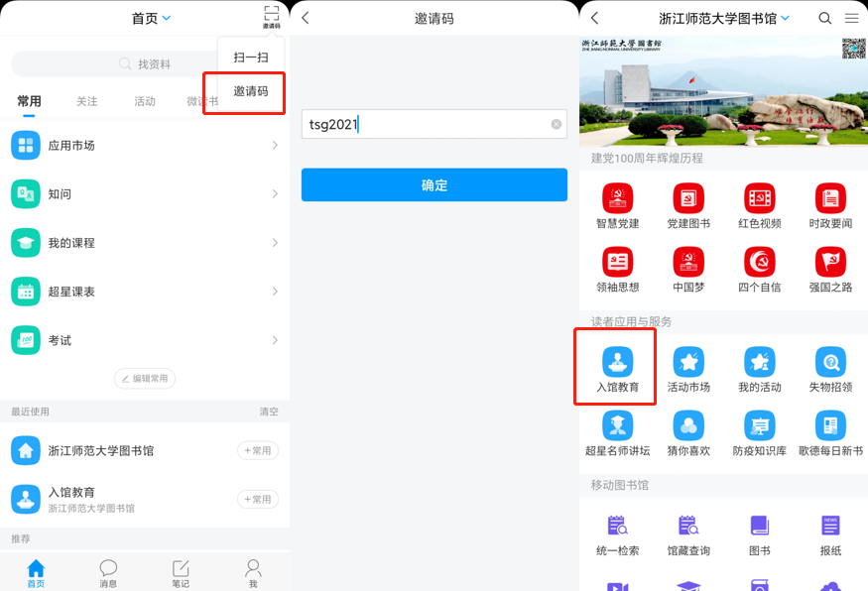Switch to the 关注 tab
Viewport: 868px width, 591px height.
click(x=87, y=101)
